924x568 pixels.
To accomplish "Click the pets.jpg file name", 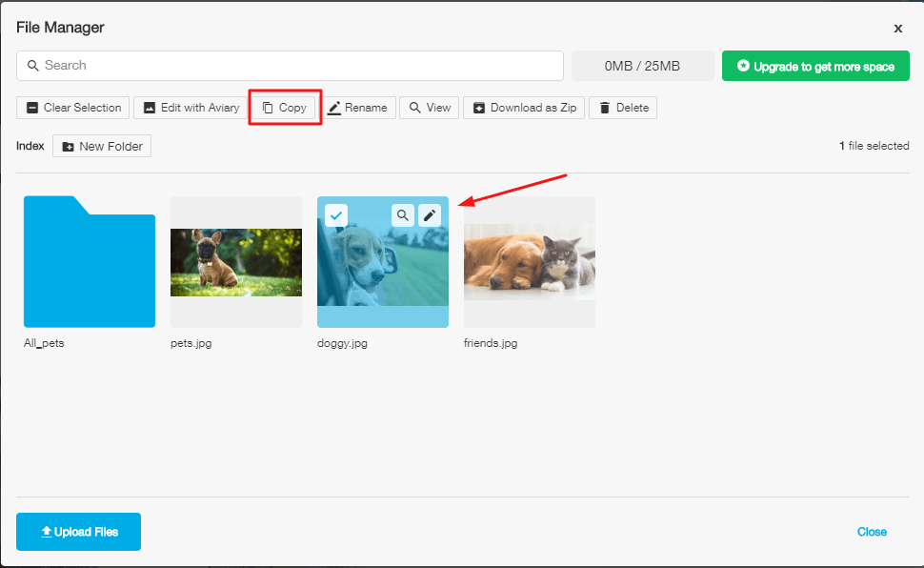I will [x=191, y=343].
